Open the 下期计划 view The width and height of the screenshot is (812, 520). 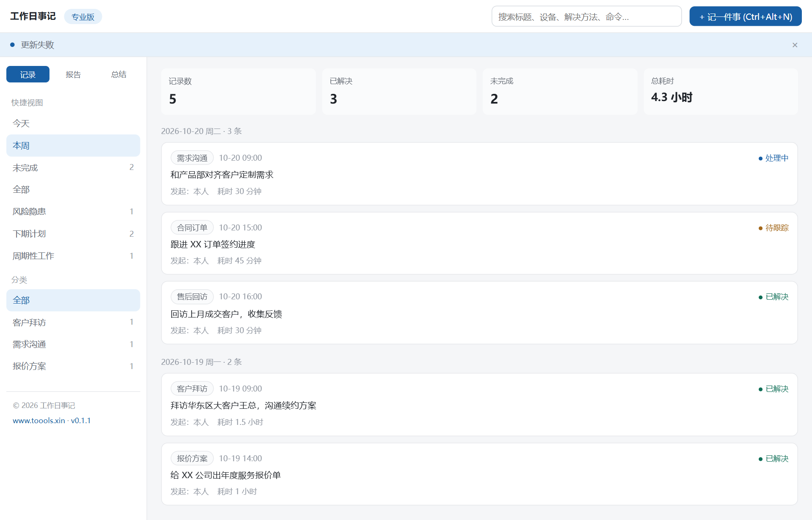(73, 234)
